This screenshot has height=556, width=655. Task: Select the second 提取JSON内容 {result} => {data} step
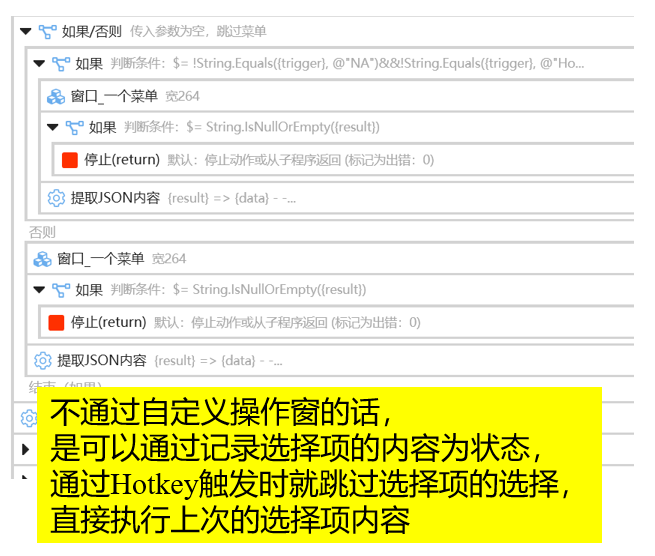click(x=330, y=361)
